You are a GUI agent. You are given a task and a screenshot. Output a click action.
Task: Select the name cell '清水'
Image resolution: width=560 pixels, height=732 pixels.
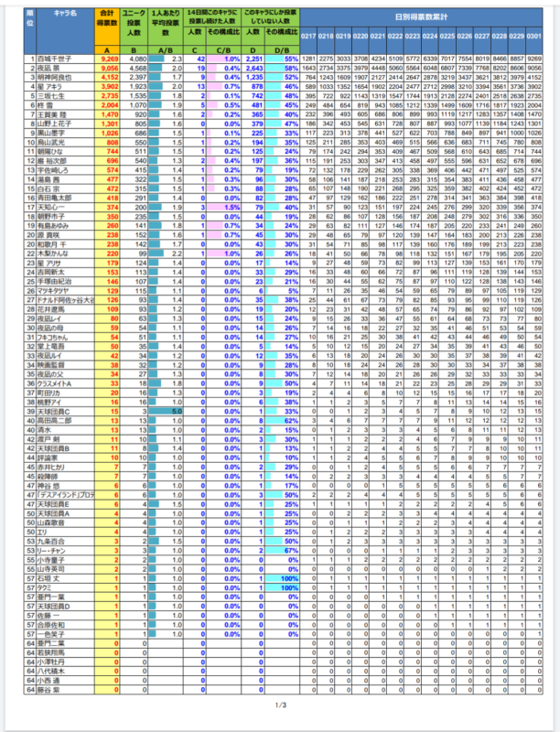tap(65, 430)
